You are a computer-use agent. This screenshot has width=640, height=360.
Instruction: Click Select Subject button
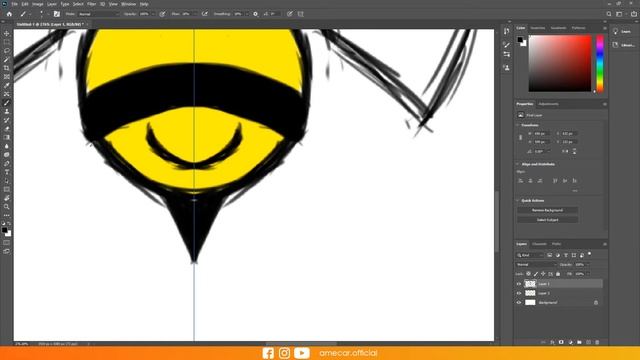tap(547, 220)
